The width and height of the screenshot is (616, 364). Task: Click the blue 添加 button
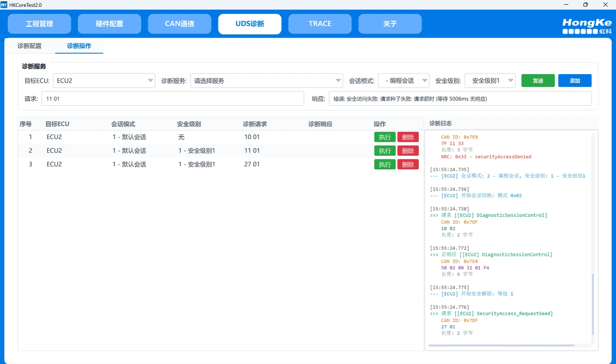coord(575,81)
